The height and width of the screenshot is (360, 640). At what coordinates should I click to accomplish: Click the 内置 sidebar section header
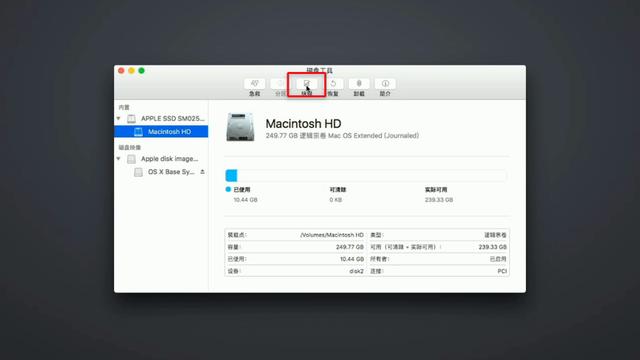point(124,107)
